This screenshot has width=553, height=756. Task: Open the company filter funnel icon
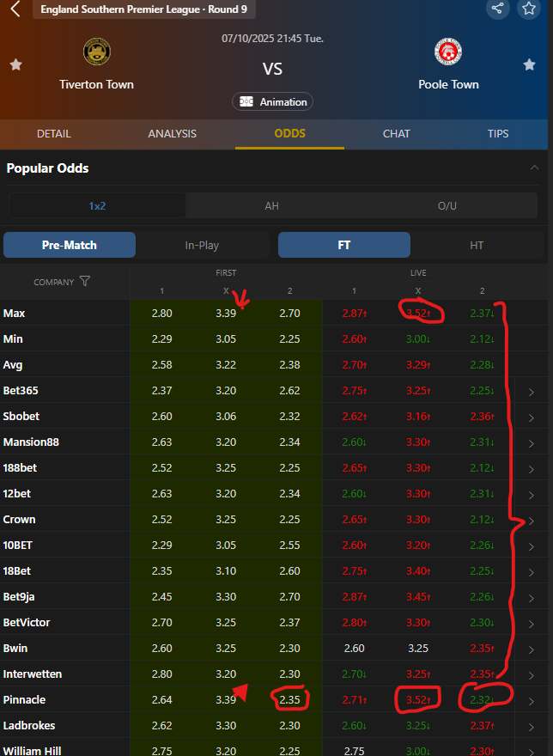click(84, 282)
